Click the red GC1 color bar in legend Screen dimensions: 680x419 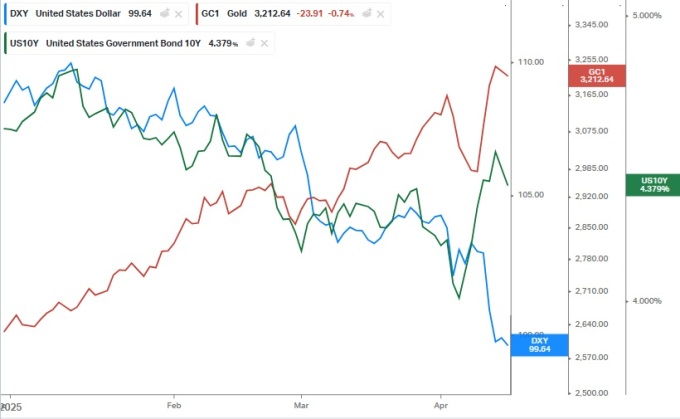199,14
